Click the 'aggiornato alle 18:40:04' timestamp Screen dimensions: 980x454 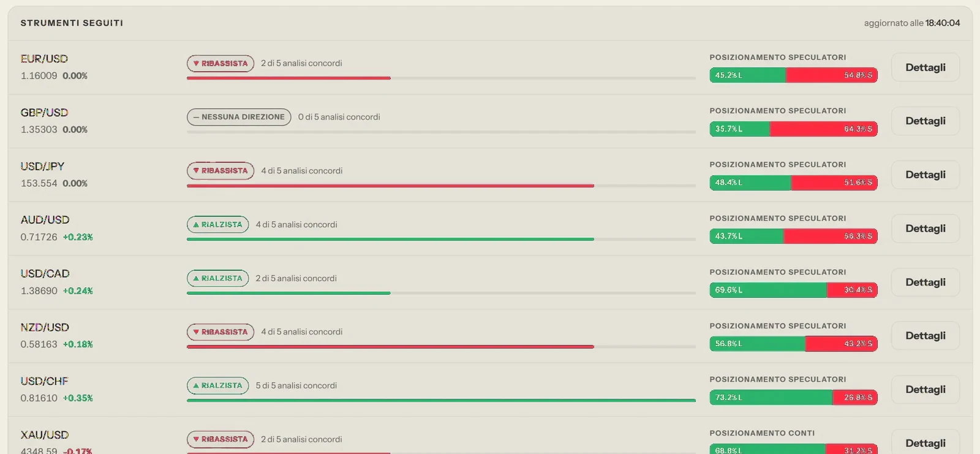(912, 23)
